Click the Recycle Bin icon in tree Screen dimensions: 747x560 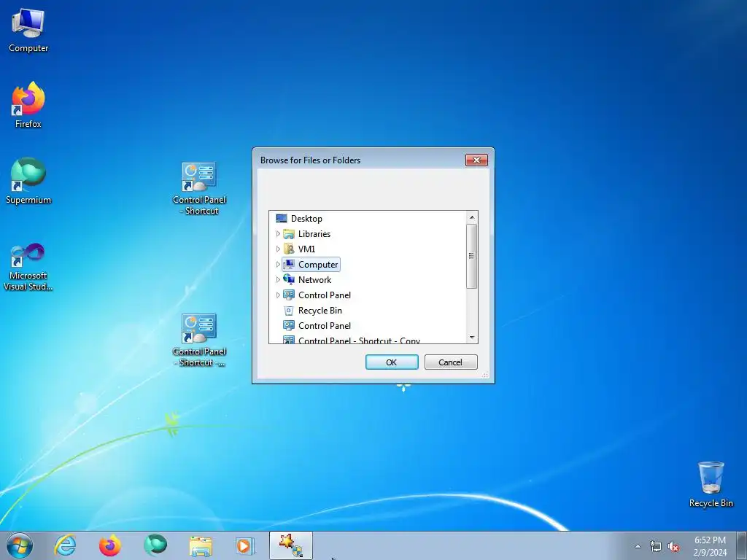coord(289,311)
